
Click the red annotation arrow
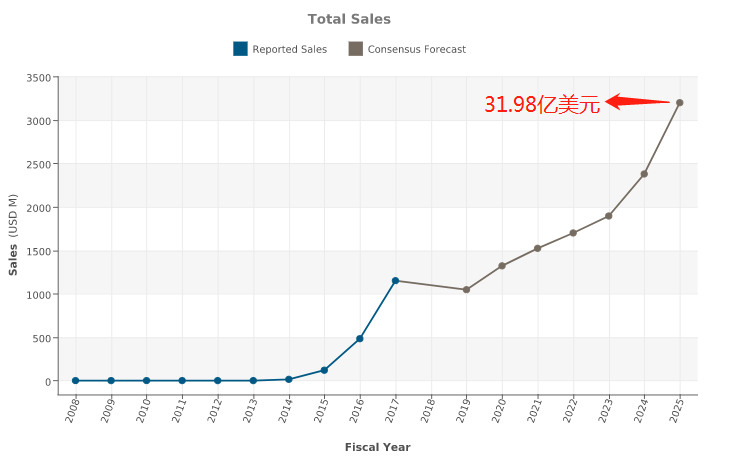636,101
